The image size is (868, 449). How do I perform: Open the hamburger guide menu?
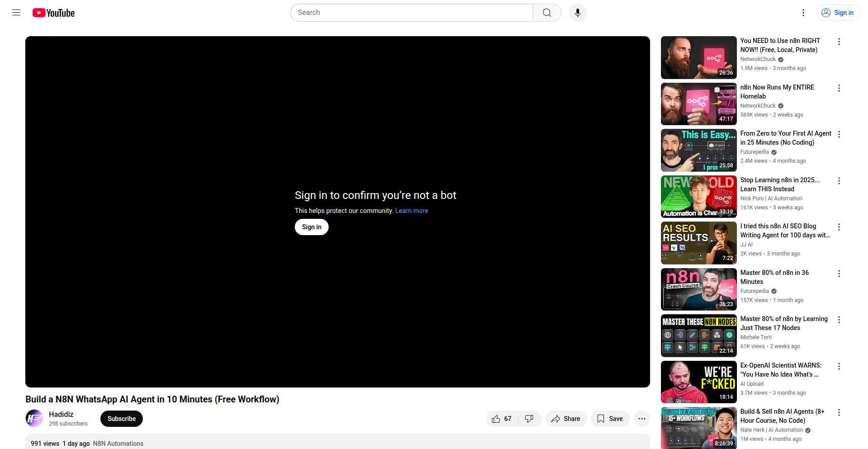pyautogui.click(x=16, y=13)
